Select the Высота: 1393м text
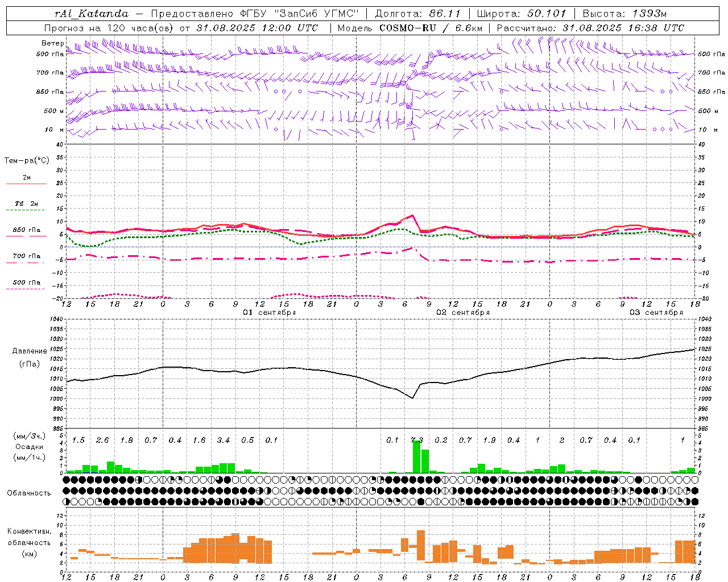 click(x=624, y=14)
